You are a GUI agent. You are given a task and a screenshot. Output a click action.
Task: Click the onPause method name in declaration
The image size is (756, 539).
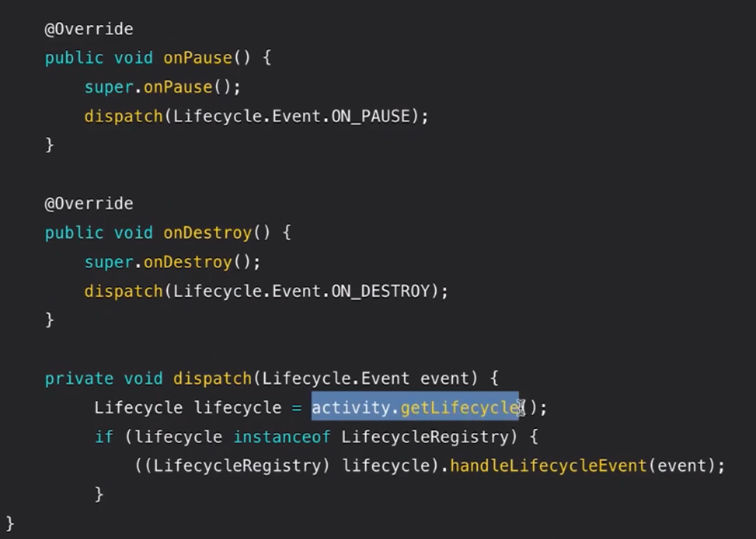coord(198,58)
